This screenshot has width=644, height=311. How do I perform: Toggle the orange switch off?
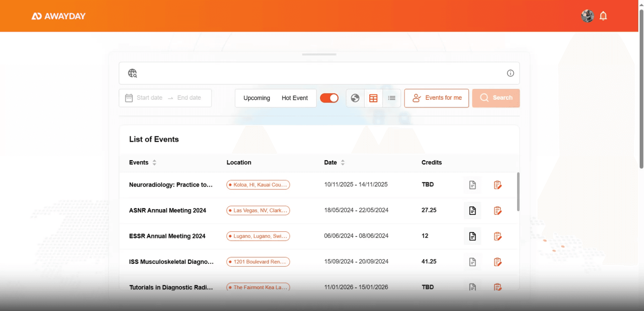click(329, 98)
